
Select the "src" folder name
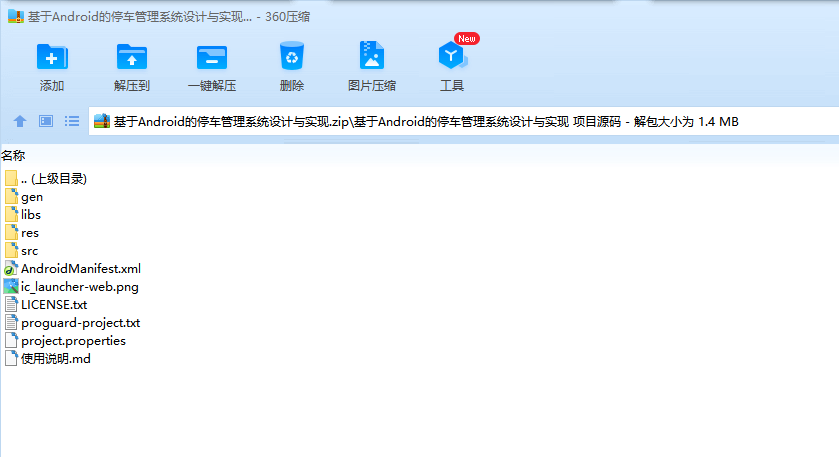pos(29,251)
